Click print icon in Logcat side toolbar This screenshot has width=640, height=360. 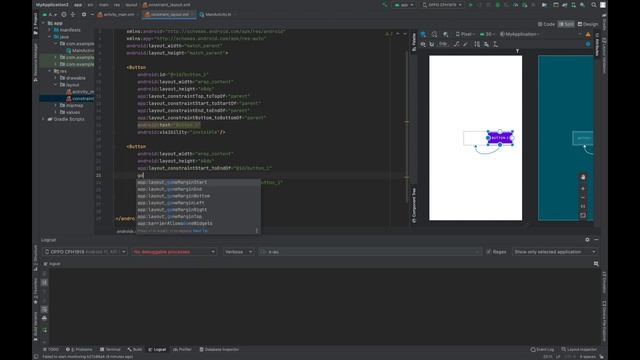tap(44, 318)
